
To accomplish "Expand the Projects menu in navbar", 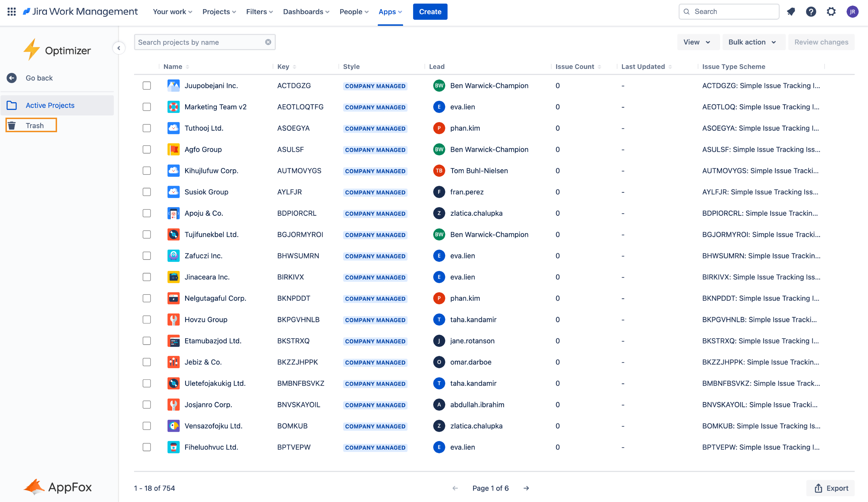I will [x=219, y=12].
